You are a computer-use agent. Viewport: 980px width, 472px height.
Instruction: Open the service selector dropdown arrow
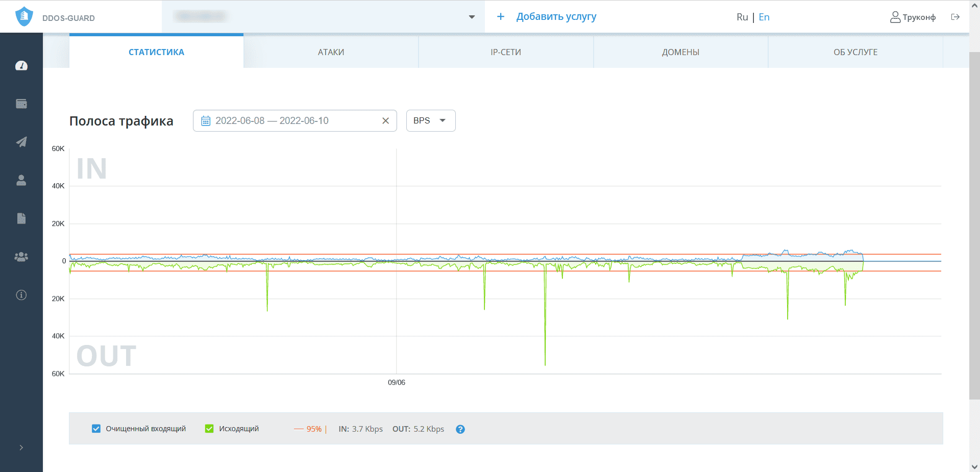pos(472,17)
